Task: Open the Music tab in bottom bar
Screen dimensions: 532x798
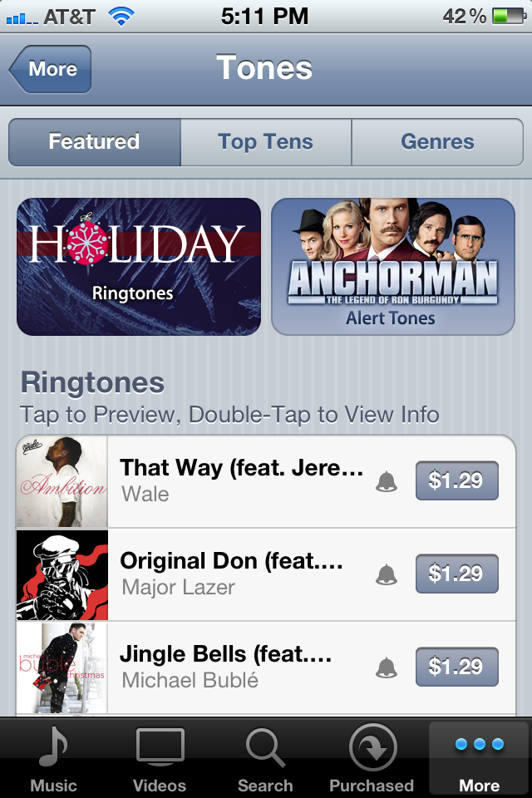Action: pos(53,758)
